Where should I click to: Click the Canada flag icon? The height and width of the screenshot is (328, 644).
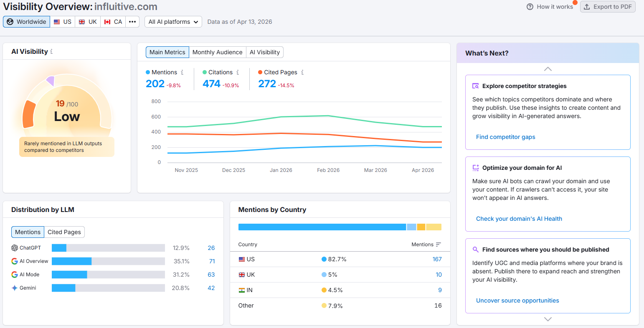pyautogui.click(x=107, y=22)
